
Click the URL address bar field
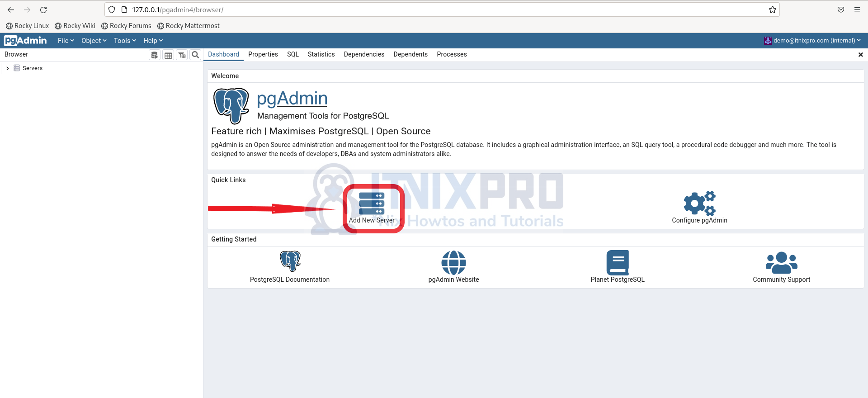(442, 9)
